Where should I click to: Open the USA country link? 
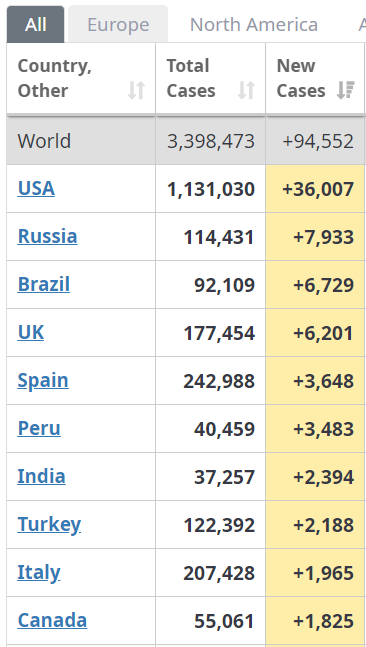click(36, 188)
